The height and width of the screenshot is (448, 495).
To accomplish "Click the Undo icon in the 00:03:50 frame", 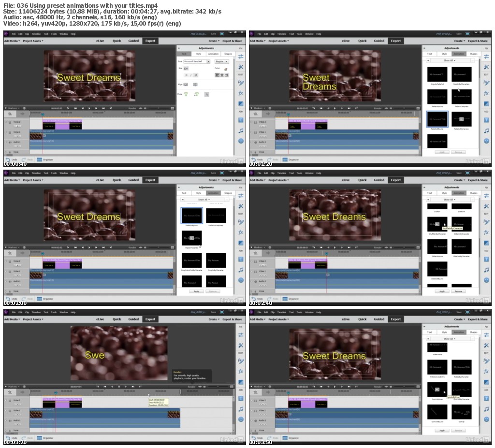I will tap(254, 438).
